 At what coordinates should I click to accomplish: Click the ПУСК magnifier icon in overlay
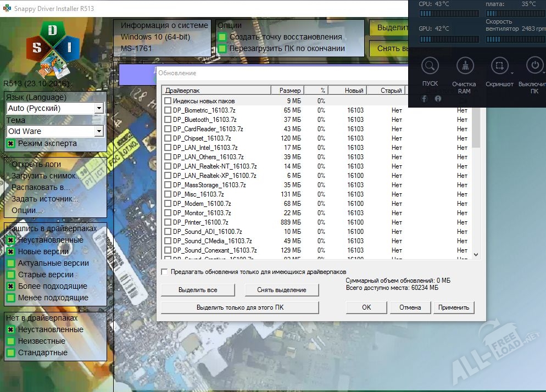click(x=430, y=65)
